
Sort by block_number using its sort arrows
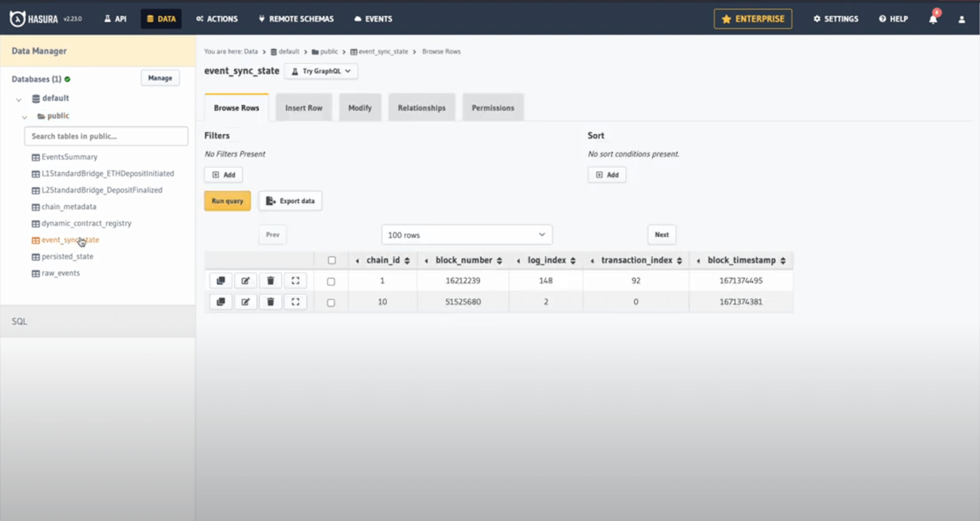click(500, 260)
